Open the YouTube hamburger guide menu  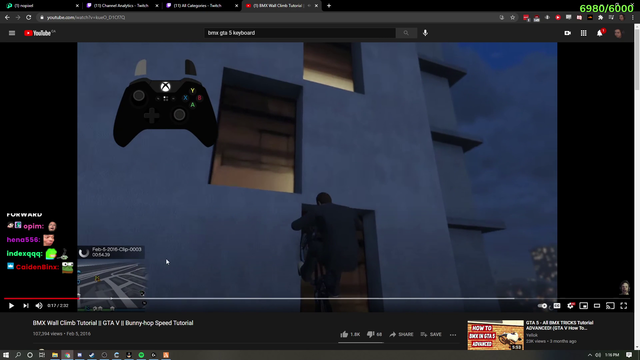(x=12, y=33)
